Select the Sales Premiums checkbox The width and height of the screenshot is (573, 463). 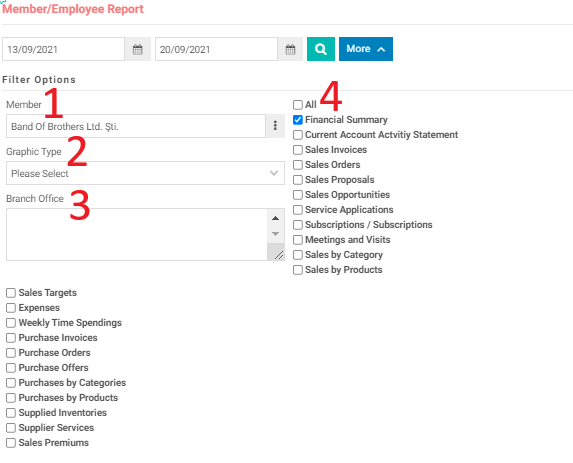11,443
